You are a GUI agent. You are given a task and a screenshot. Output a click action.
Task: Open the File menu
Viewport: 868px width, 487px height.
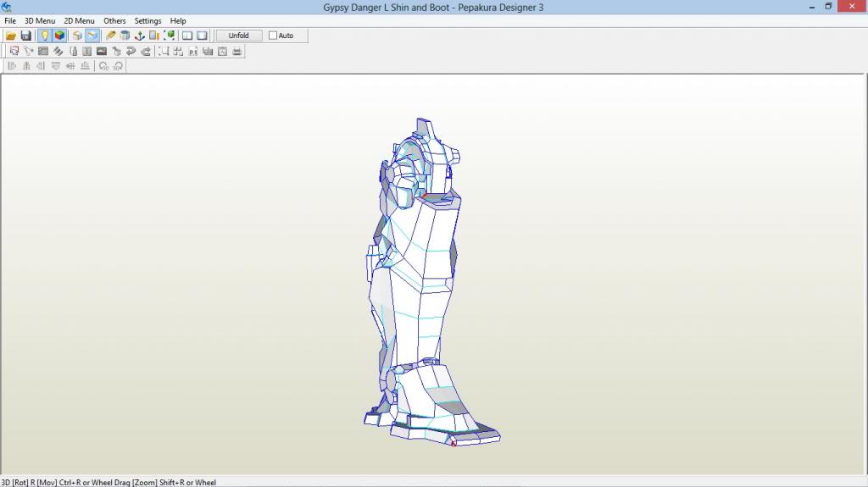pos(10,21)
